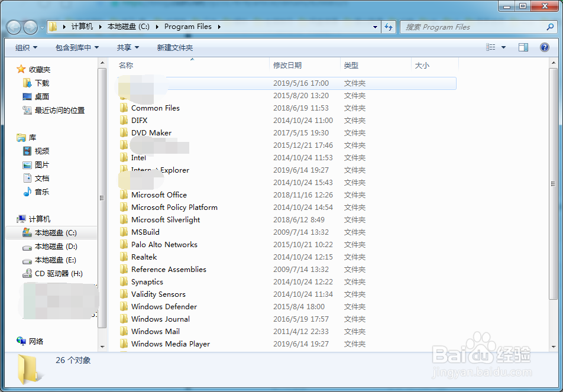Viewport: 563px width, 392px height.
Task: Open the 共享 menu
Action: [x=128, y=47]
